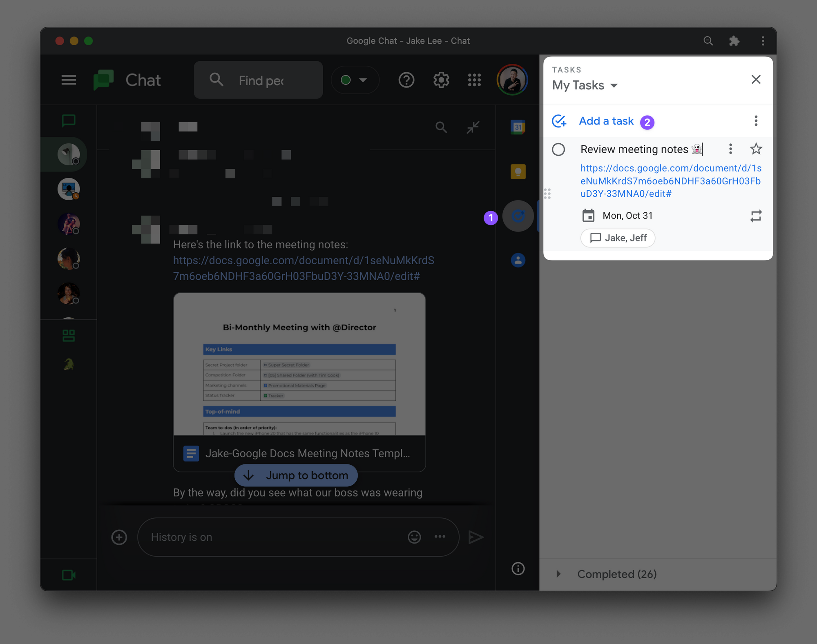Click the Tasks side panel icon
Screen dimensions: 817x644
pyautogui.click(x=518, y=216)
